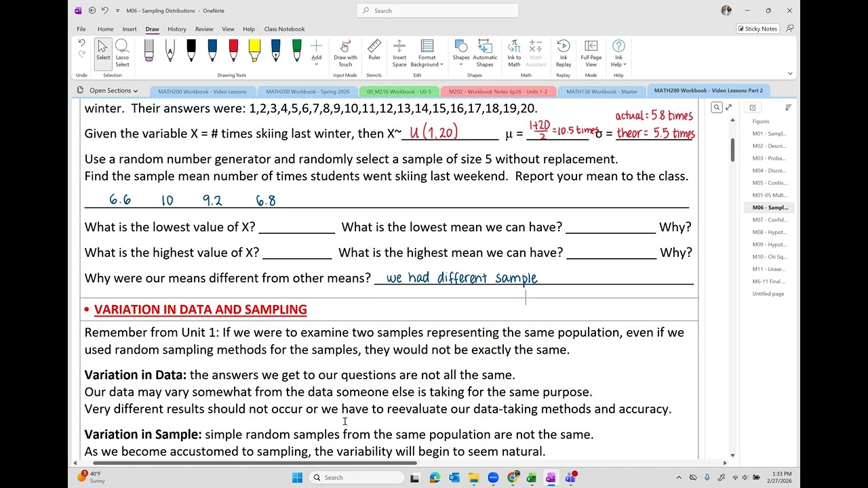Switch to M202 - Workbook Notes Sp26 section
The height and width of the screenshot is (488, 868).
pos(498,91)
